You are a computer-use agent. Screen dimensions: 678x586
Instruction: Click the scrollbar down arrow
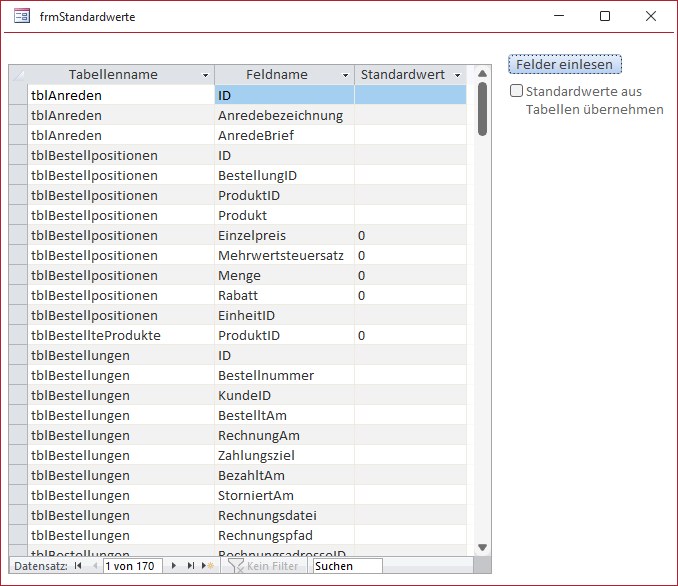483,547
